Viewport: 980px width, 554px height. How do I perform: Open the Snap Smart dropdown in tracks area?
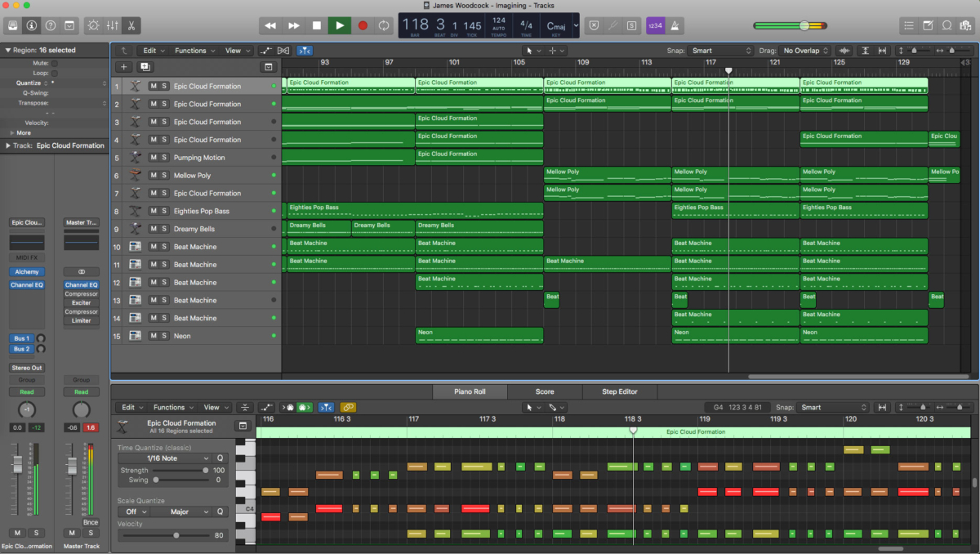tap(721, 51)
